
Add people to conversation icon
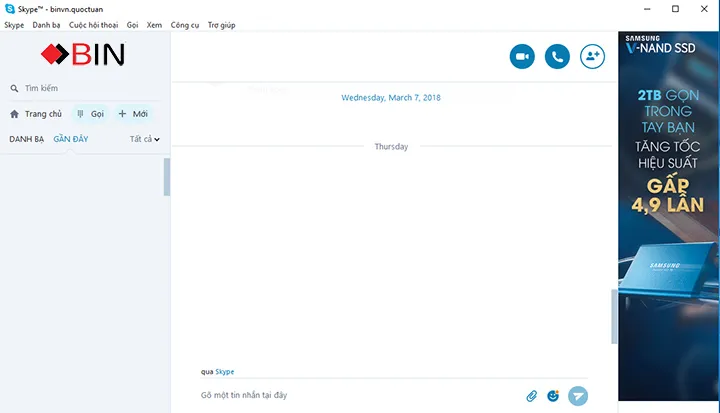592,57
